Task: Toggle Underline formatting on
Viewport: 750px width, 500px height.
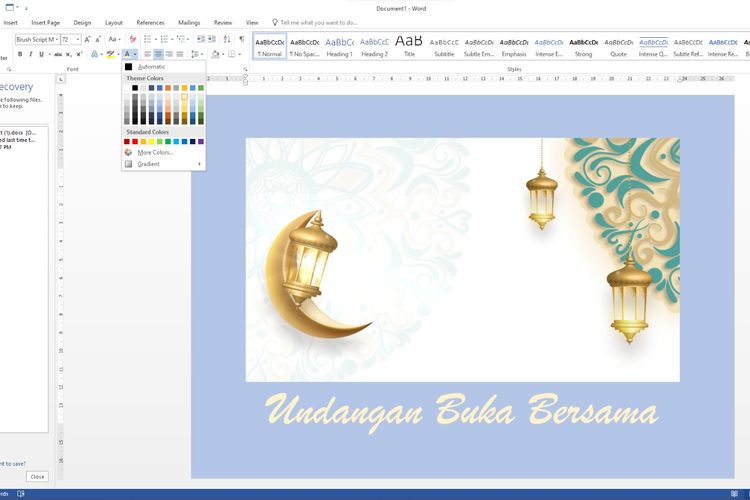Action: [41, 54]
